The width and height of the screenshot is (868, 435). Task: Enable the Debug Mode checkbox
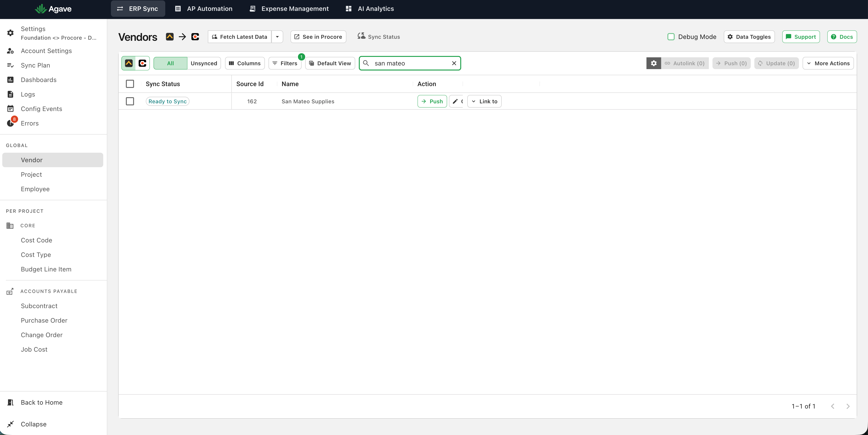(x=671, y=37)
